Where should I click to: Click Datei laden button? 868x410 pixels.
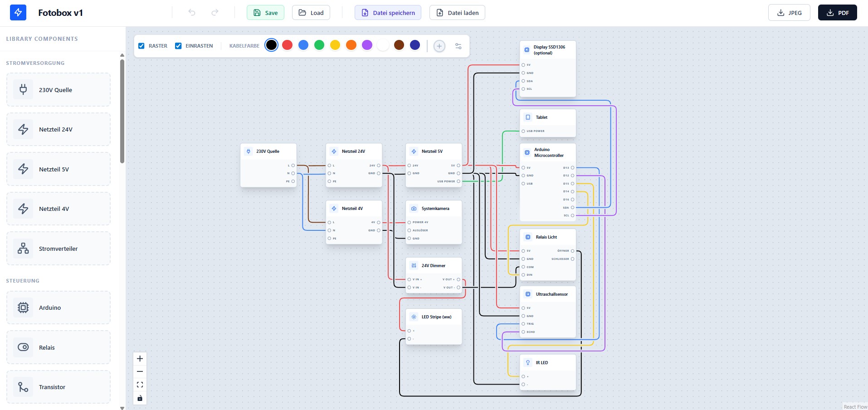click(457, 13)
